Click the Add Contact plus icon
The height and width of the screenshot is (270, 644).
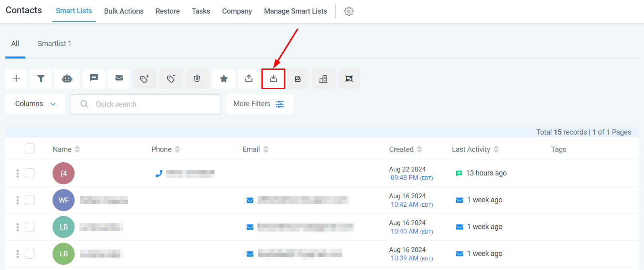(x=16, y=79)
